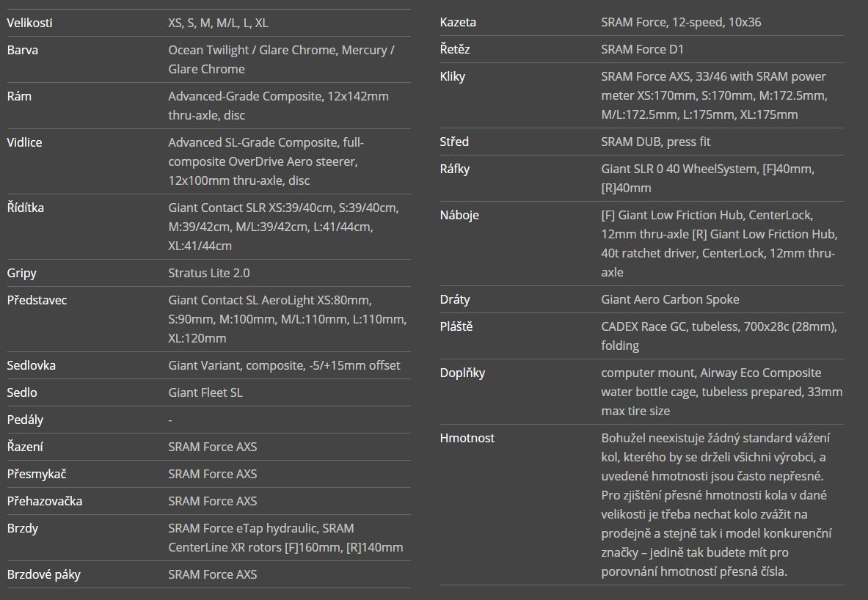
Task: Click the Řetěz SRAM Force D1 value
Action: click(x=642, y=49)
